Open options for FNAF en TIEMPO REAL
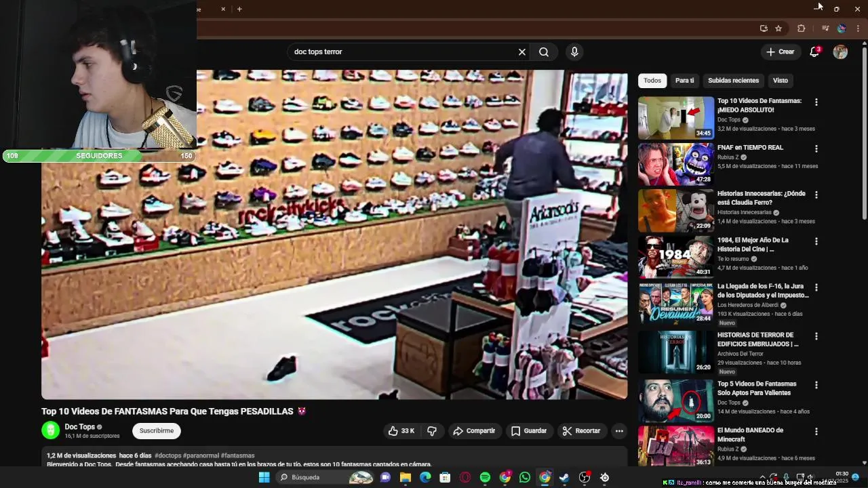Viewport: 868px width, 488px height. coord(816,148)
